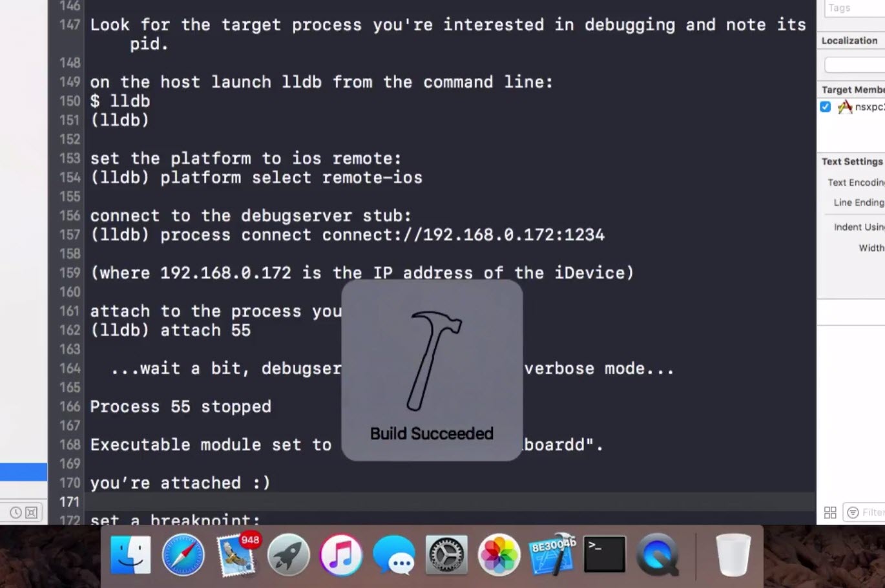Screen dimensions: 885x588
Task: Open the Text Encoding dropdown
Action: pyautogui.click(x=882, y=182)
